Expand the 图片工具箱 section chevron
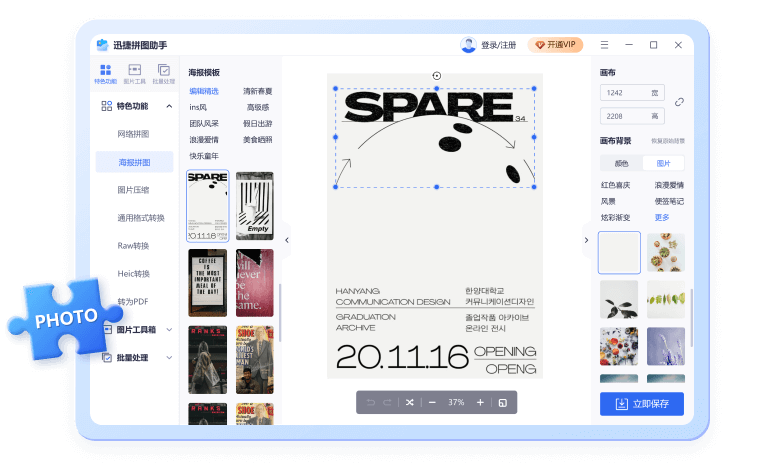Image resolution: width=757 pixels, height=469 pixels. click(169, 329)
